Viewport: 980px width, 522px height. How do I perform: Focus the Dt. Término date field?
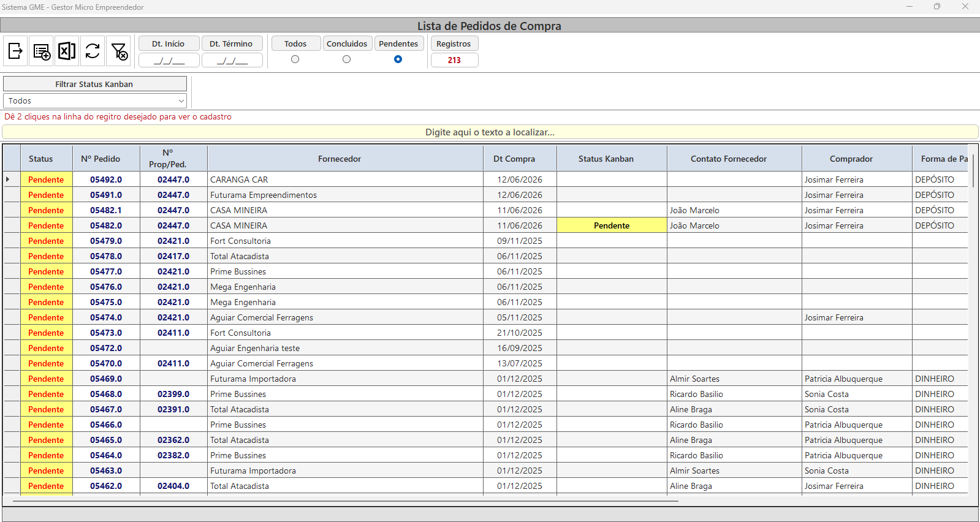point(232,60)
